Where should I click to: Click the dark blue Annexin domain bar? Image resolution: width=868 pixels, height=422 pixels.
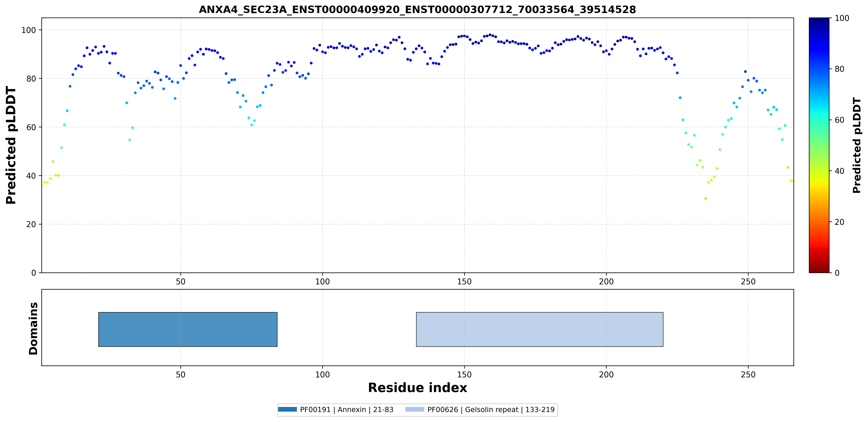coord(188,329)
